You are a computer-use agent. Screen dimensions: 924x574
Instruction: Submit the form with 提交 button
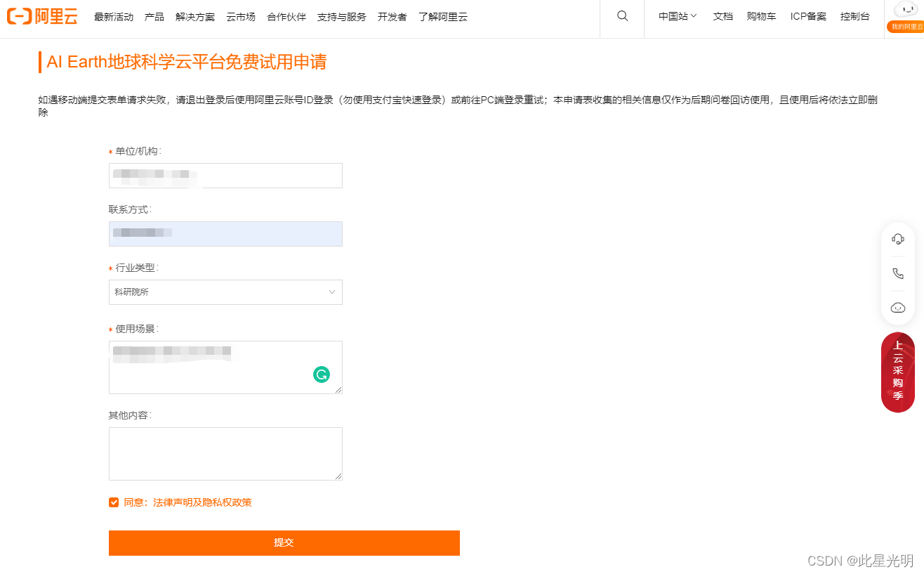click(284, 543)
